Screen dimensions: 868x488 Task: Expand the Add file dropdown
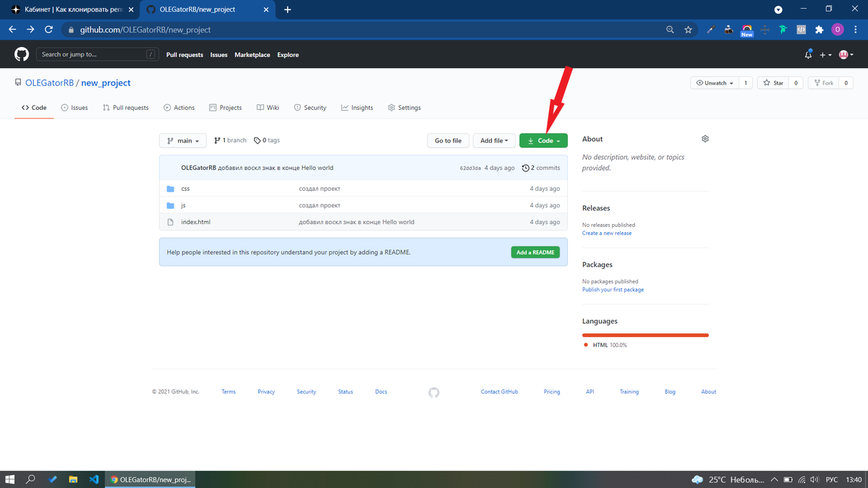pos(494,140)
